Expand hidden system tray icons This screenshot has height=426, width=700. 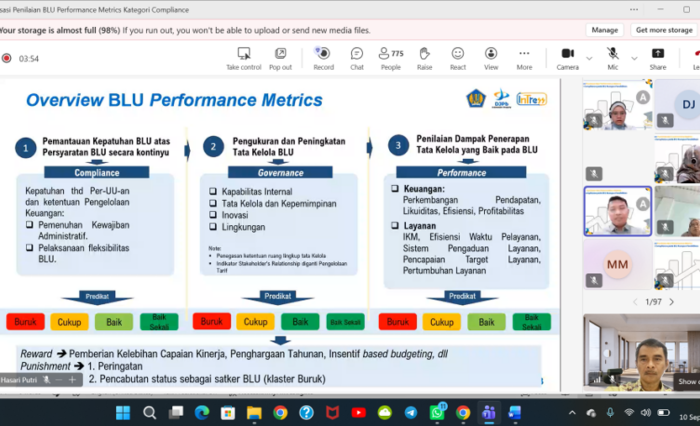[x=572, y=413]
